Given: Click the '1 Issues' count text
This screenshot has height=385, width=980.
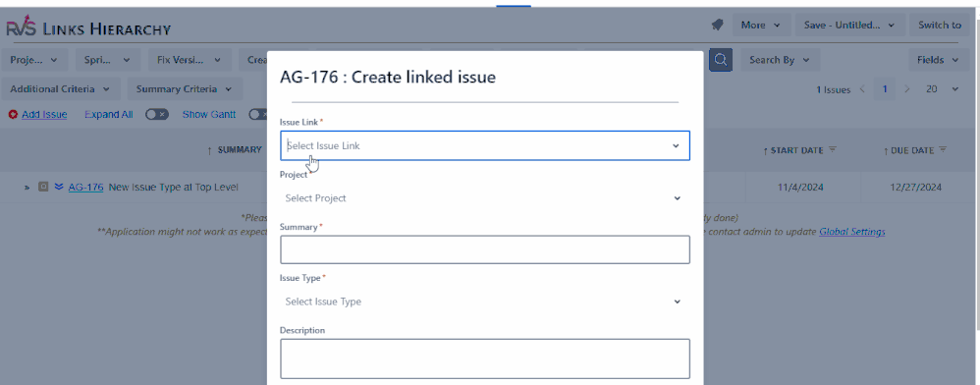Looking at the screenshot, I should point(833,90).
